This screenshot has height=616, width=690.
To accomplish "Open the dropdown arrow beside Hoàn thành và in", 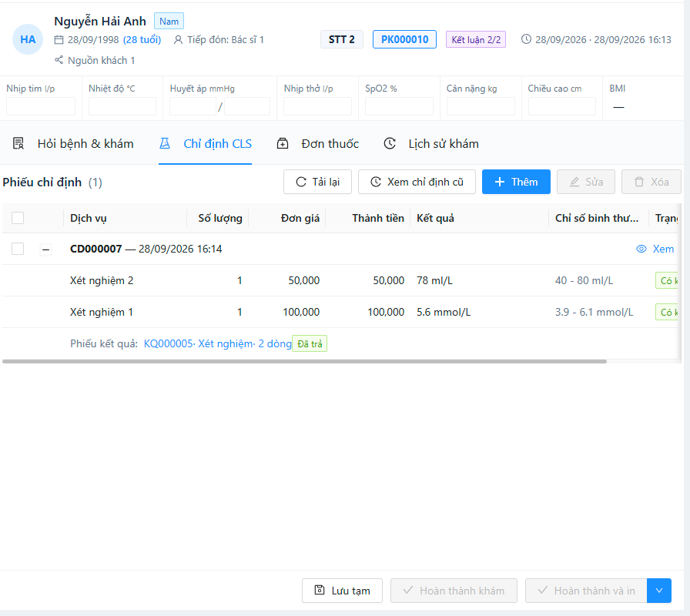I will 658,591.
